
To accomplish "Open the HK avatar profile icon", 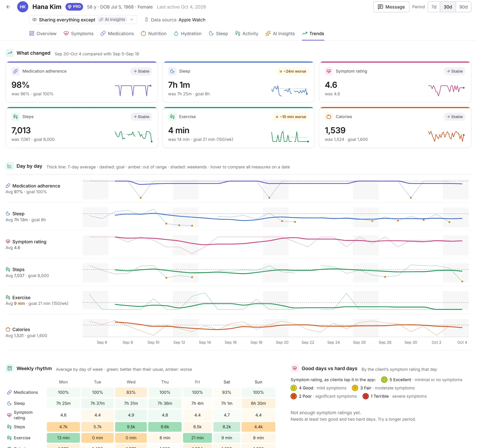I will pos(23,7).
